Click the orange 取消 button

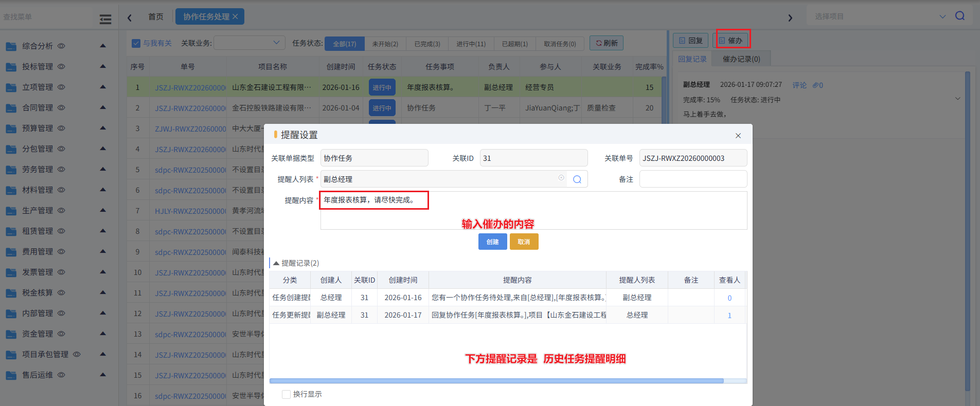(524, 242)
